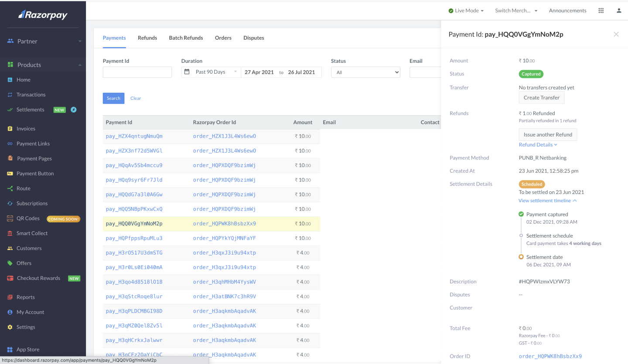Switch to the Payments tab

[x=114, y=38]
